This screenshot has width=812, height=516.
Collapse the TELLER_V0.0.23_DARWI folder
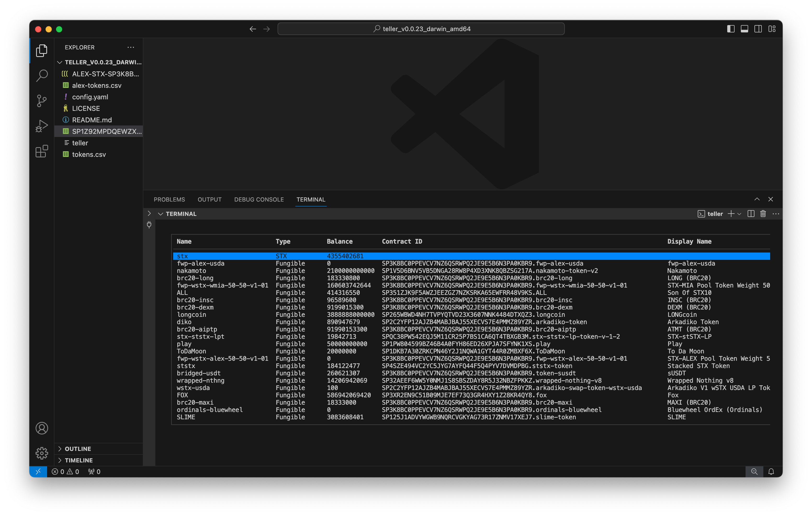[60, 62]
